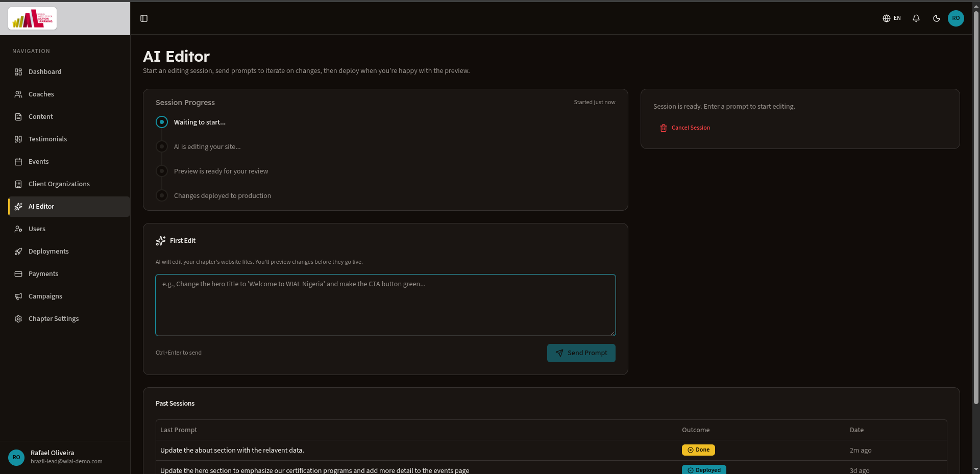Image resolution: width=980 pixels, height=474 pixels.
Task: Open Client Organizations page
Action: (69, 184)
